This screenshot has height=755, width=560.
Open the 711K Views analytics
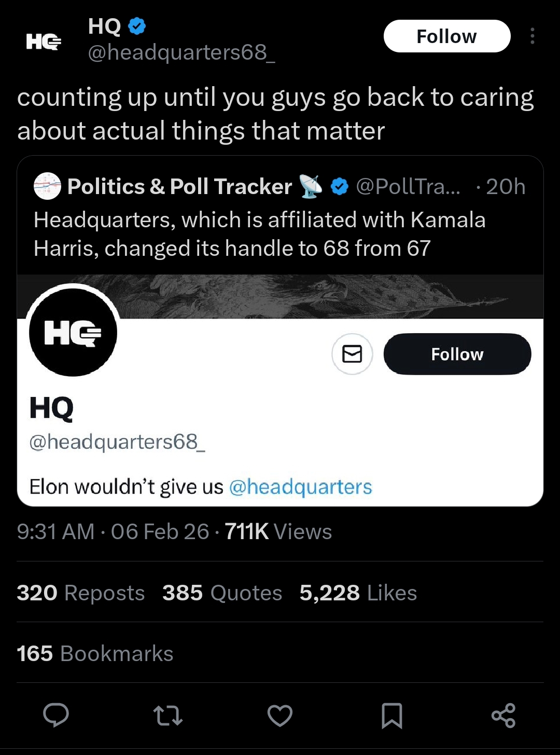point(278,532)
